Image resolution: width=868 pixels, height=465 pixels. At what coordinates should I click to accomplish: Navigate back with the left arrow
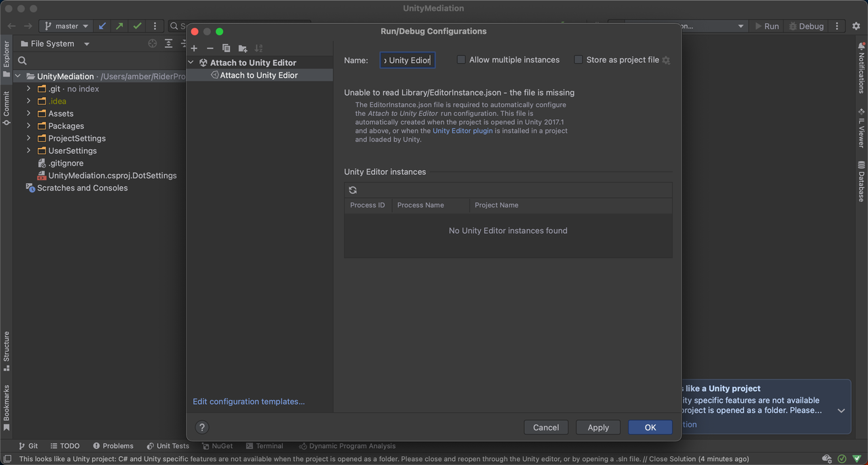pos(12,26)
